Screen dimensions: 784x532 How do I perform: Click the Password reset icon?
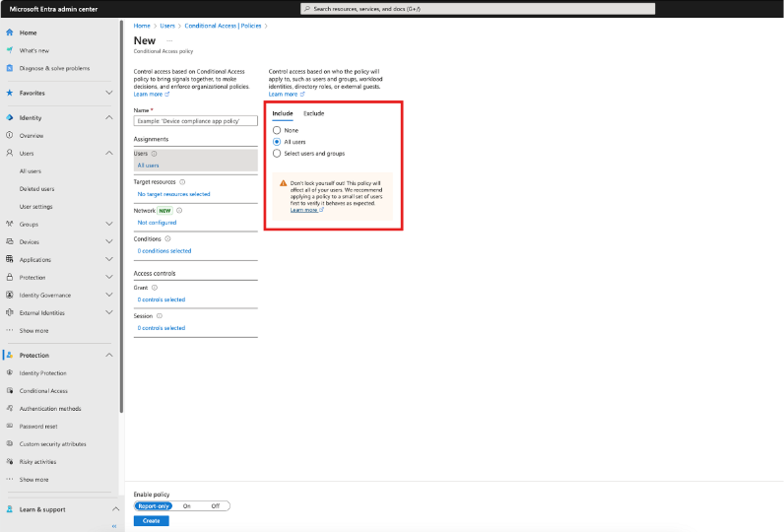pyautogui.click(x=10, y=426)
